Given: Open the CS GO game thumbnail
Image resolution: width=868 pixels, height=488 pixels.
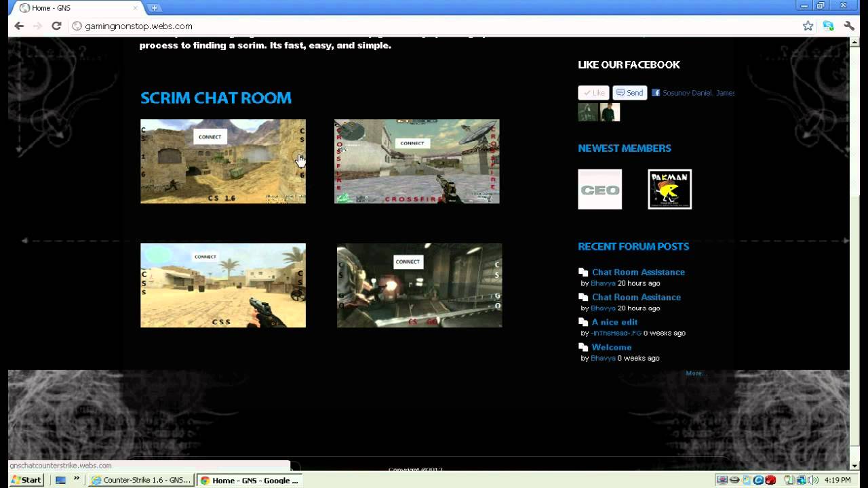Looking at the screenshot, I should 420,285.
